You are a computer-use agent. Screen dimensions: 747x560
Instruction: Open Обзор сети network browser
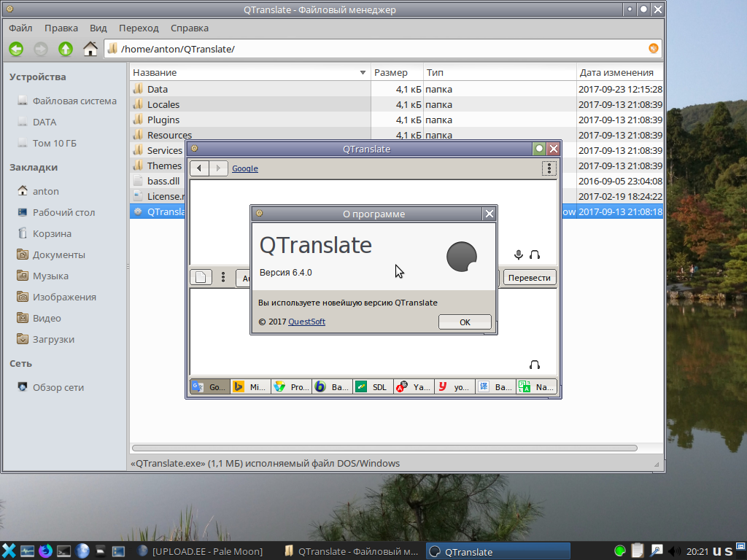coord(58,387)
